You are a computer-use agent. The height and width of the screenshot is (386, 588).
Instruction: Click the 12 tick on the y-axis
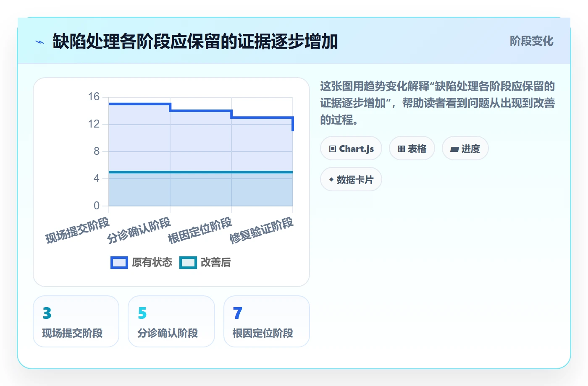point(94,124)
